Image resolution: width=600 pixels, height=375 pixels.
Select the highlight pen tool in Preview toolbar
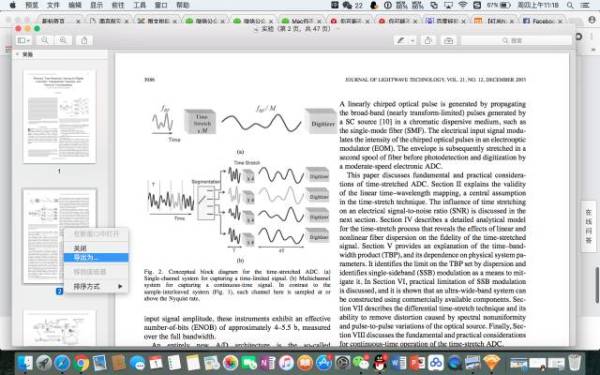[401, 40]
